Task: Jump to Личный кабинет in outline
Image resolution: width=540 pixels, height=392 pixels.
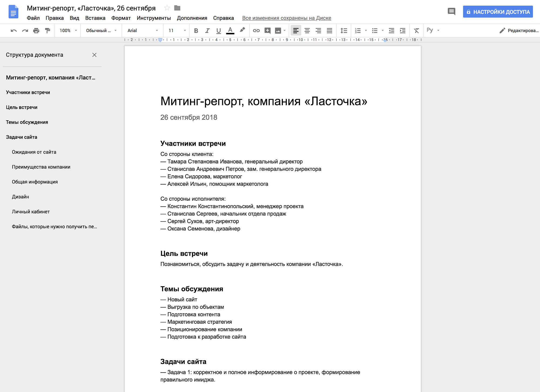Action: 31,212
